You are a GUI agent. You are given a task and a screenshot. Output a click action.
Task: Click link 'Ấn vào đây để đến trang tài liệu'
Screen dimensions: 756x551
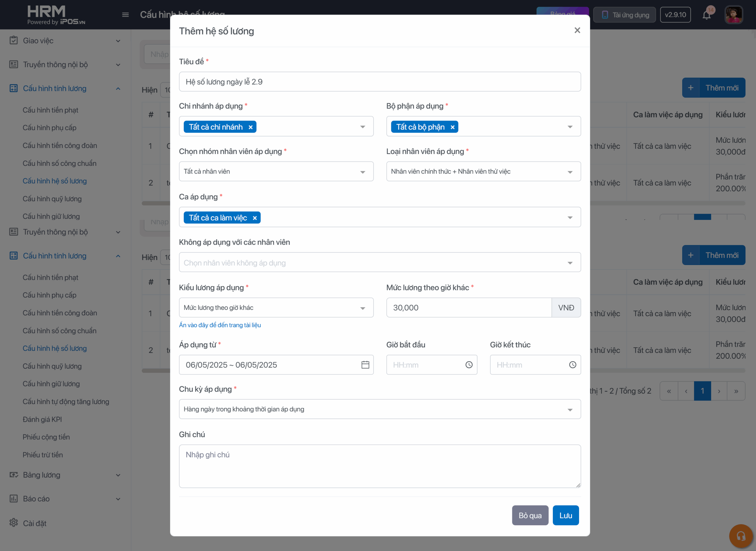(x=220, y=325)
